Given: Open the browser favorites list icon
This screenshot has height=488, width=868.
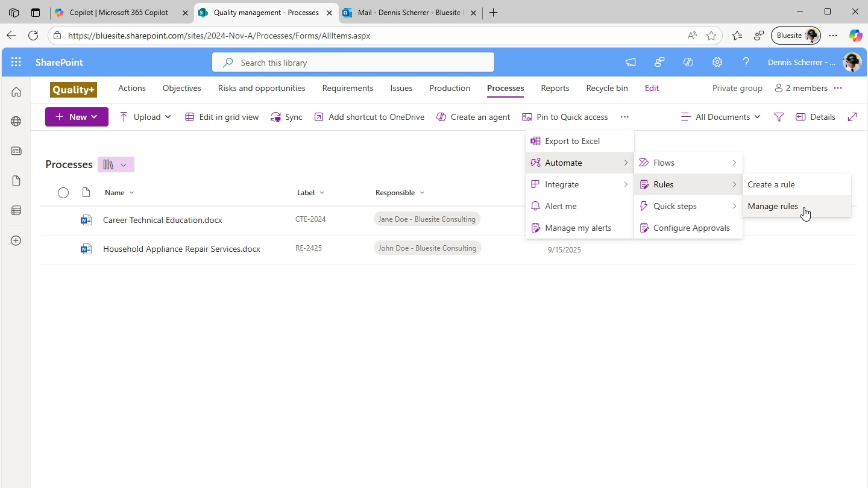Looking at the screenshot, I should pos(737,36).
